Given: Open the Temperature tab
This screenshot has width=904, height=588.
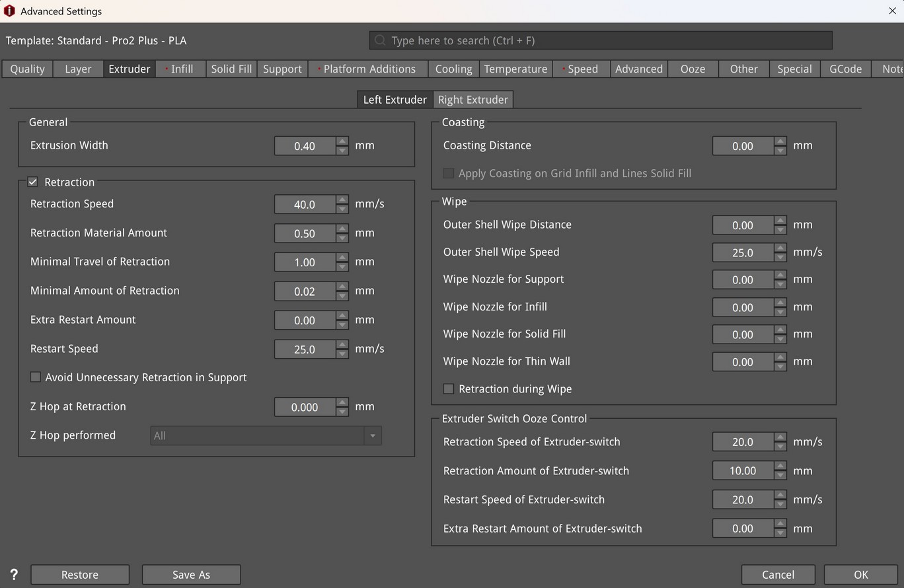Looking at the screenshot, I should click(x=515, y=69).
